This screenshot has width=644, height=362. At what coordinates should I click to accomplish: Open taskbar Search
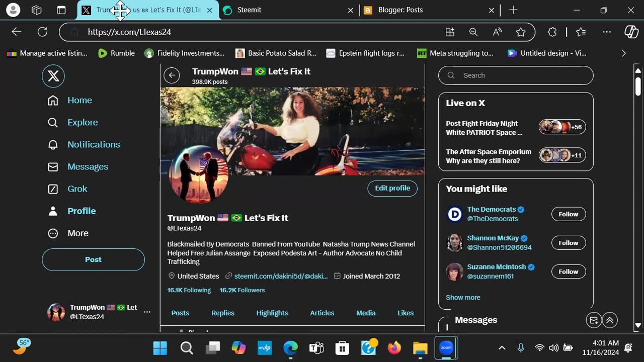tap(187, 347)
